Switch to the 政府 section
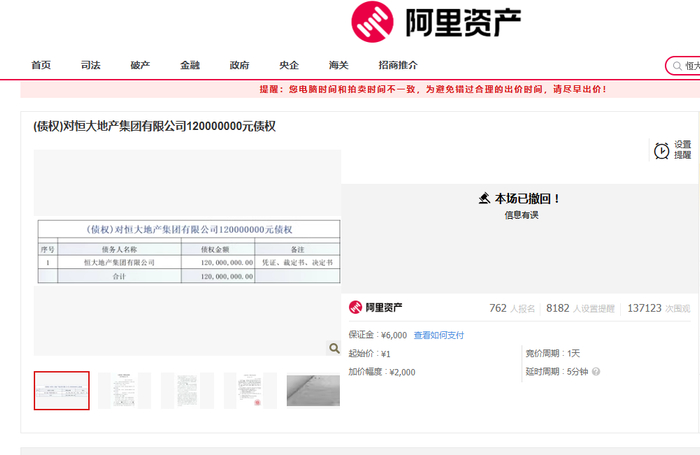Screen dimensions: 700x455 [x=239, y=65]
